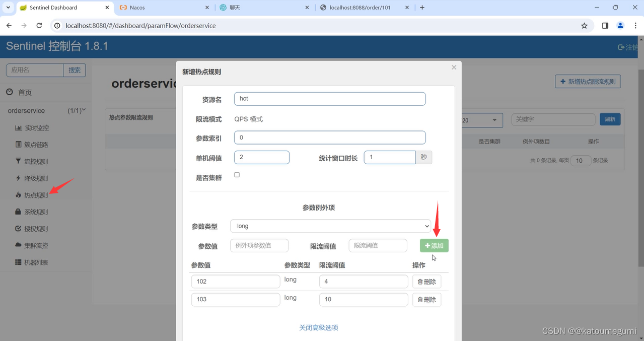Click the 降级规则 lightning icon
The image size is (644, 341).
19,178
